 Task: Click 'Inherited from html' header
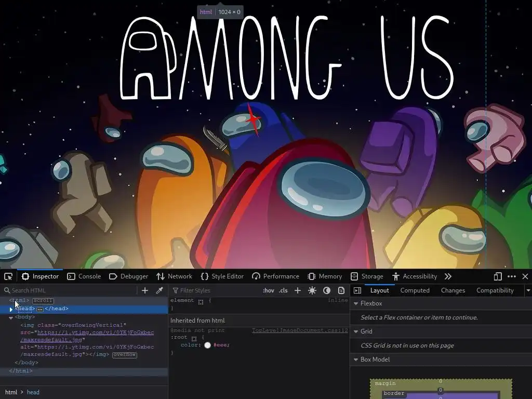point(197,321)
